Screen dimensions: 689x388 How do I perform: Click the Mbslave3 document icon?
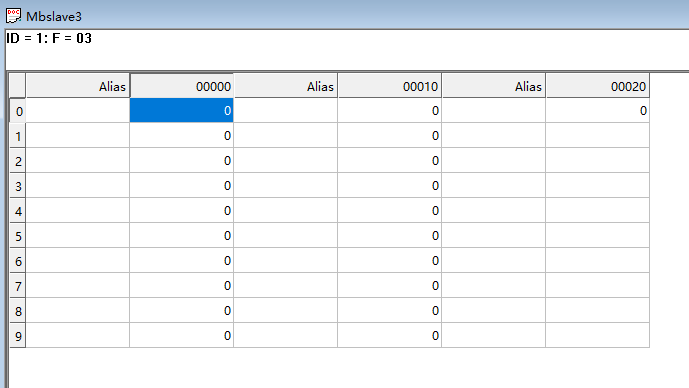coord(13,16)
